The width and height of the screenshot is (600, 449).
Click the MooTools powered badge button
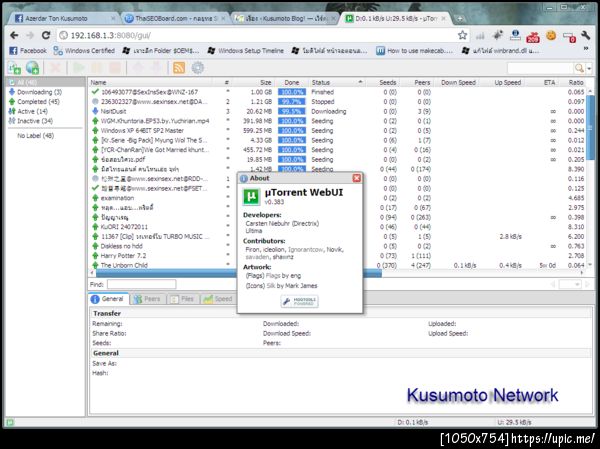tap(300, 301)
